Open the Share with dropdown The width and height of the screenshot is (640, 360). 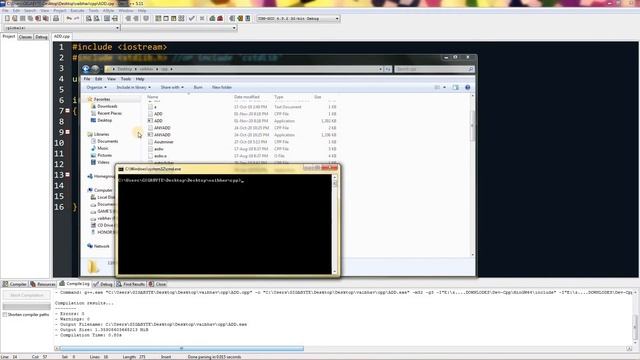pyautogui.click(x=172, y=87)
